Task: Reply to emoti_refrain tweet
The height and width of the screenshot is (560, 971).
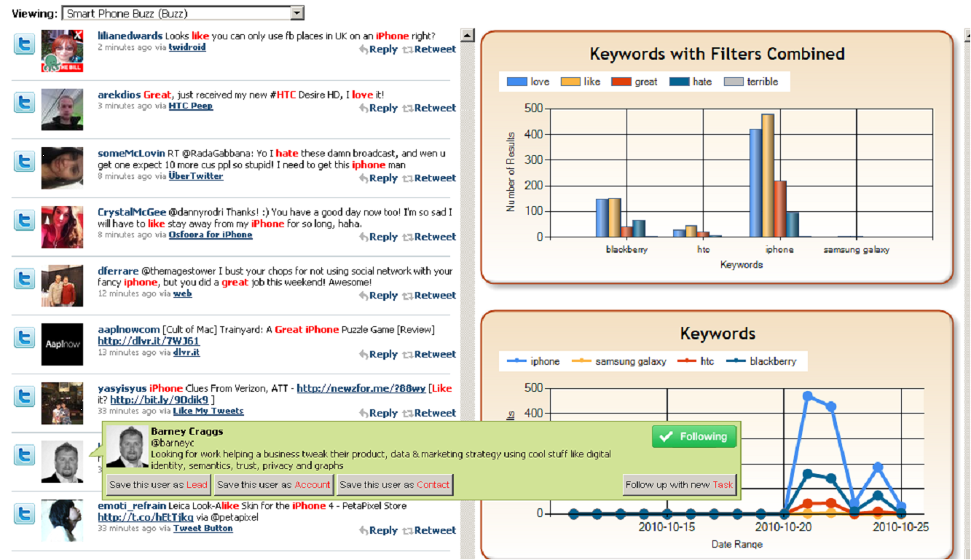Action: tap(378, 530)
